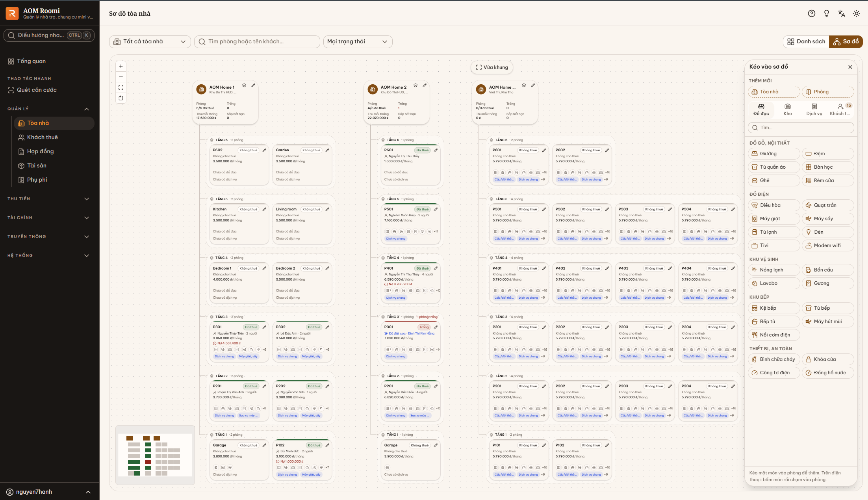This screenshot has height=500, width=868.
Task: Expand the TÀI CHÍNH section
Action: 50,218
